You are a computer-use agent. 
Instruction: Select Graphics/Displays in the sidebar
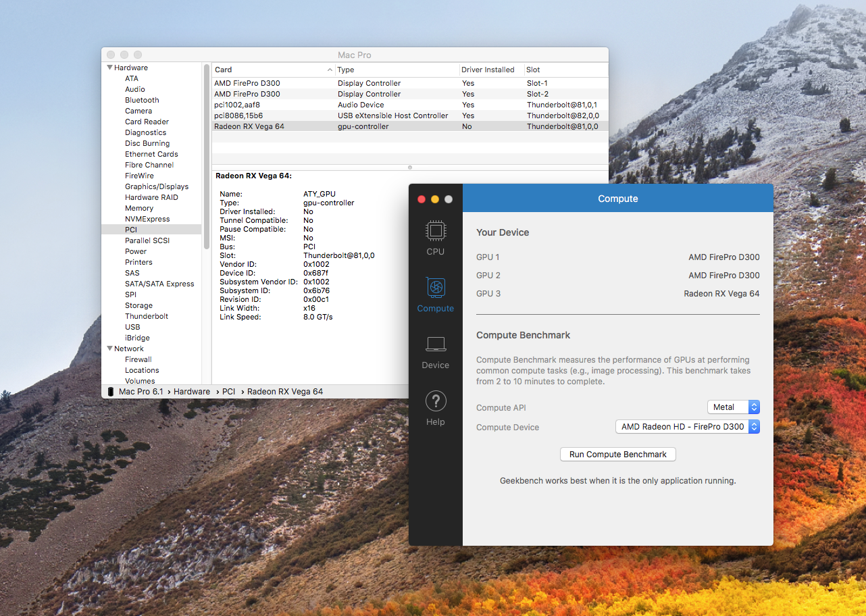[x=157, y=186]
